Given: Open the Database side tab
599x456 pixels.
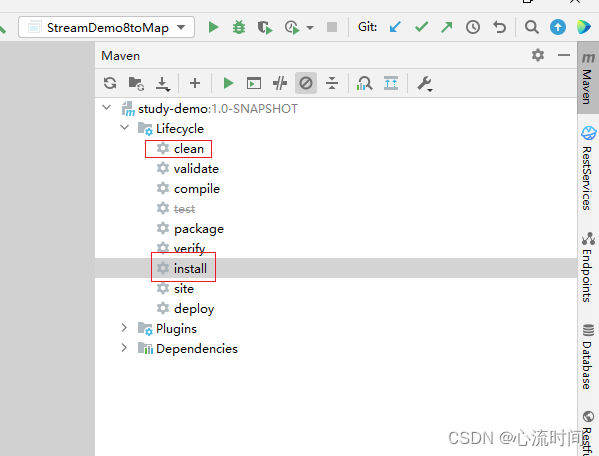Looking at the screenshot, I should point(588,357).
